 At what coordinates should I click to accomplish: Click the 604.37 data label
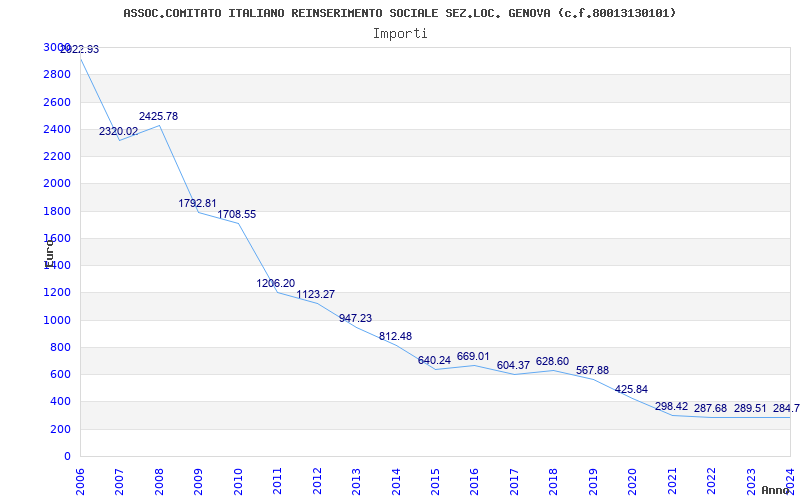[x=513, y=366]
